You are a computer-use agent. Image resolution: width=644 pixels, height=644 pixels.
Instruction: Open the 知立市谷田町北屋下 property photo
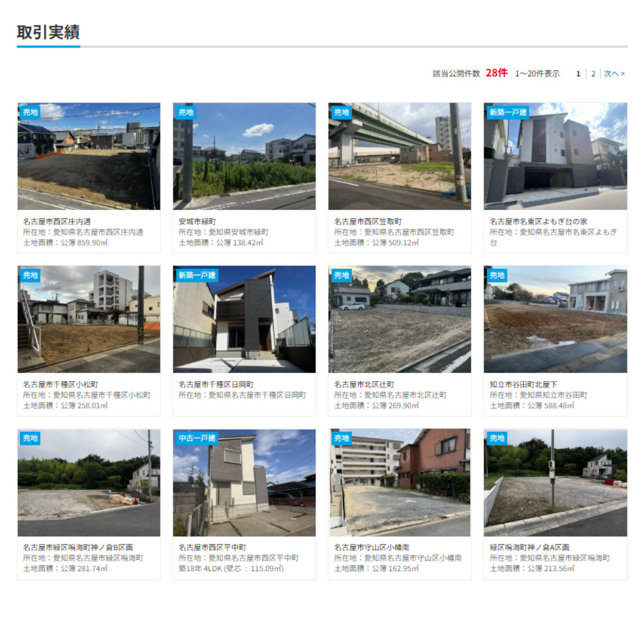[555, 319]
